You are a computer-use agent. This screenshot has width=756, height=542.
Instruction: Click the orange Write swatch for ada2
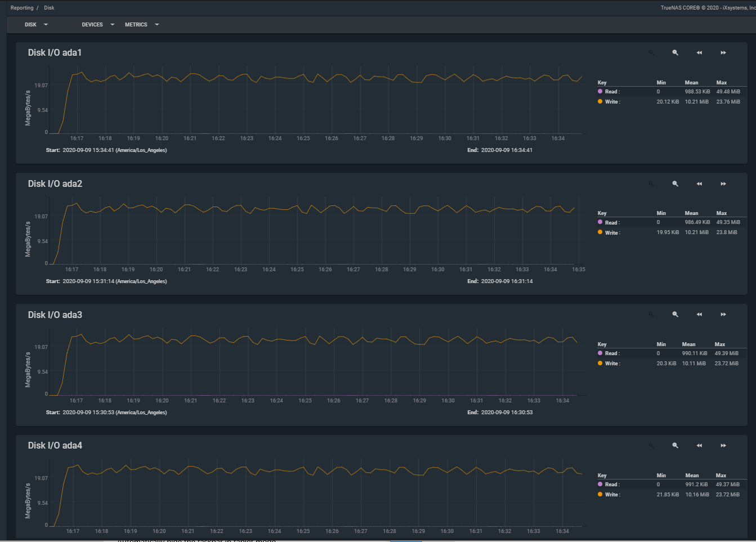[600, 232]
